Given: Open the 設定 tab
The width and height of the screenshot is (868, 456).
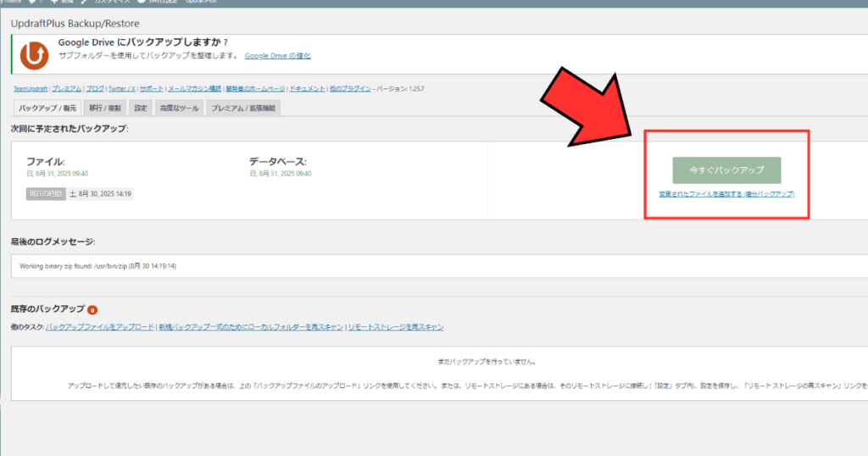Looking at the screenshot, I should pyautogui.click(x=141, y=108).
